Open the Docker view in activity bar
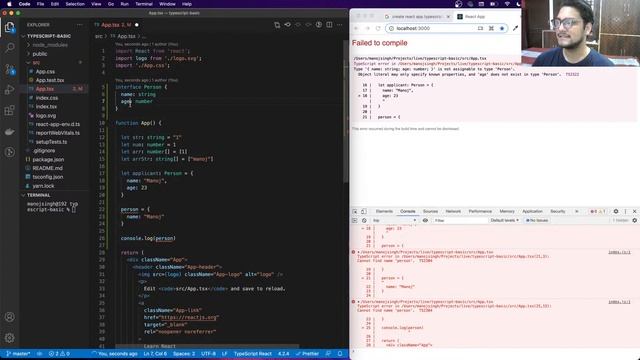Screen dimensions: 640x360 [9, 131]
